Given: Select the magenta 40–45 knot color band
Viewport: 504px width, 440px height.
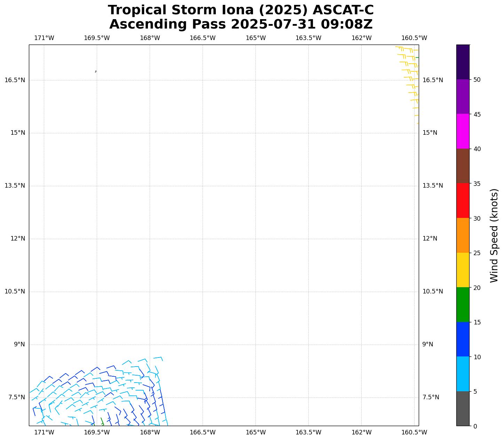Looking at the screenshot, I should [463, 131].
